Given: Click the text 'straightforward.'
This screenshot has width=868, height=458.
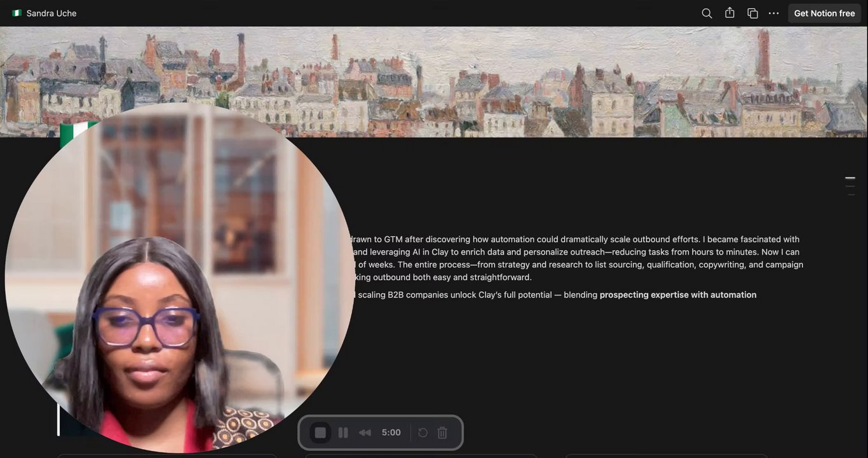Looking at the screenshot, I should point(501,277).
